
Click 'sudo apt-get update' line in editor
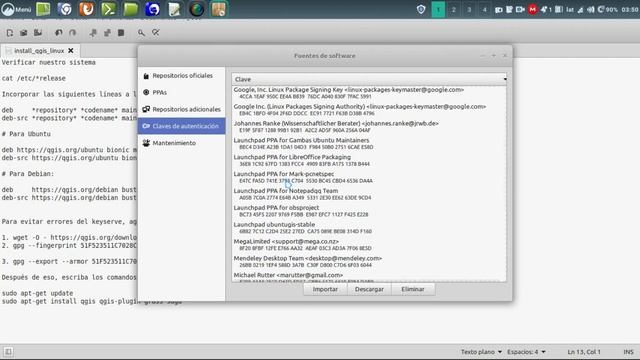point(37,293)
